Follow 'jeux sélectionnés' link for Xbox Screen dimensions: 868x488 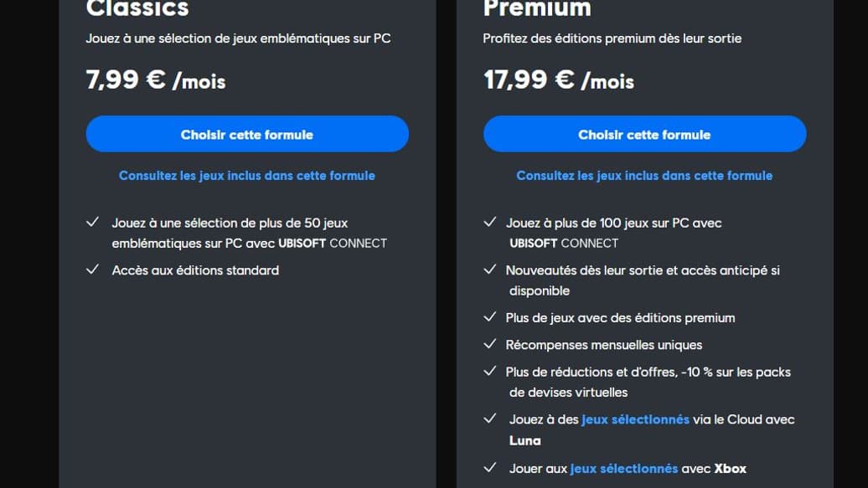coord(624,469)
